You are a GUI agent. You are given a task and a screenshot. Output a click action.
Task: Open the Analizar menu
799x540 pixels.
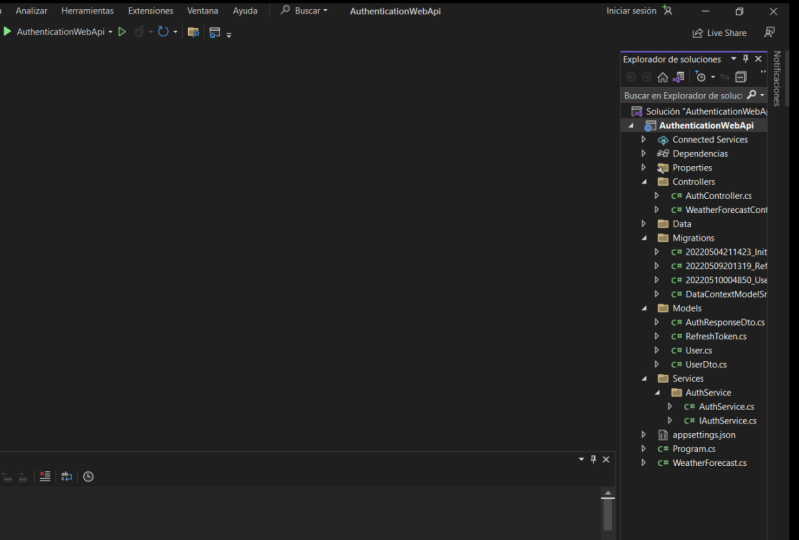click(32, 11)
